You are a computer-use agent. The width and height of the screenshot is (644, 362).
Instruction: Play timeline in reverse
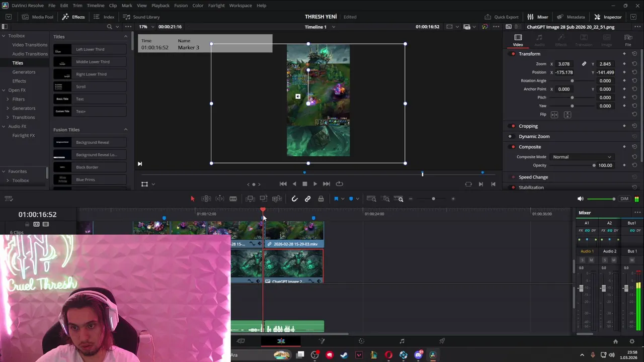tap(294, 184)
